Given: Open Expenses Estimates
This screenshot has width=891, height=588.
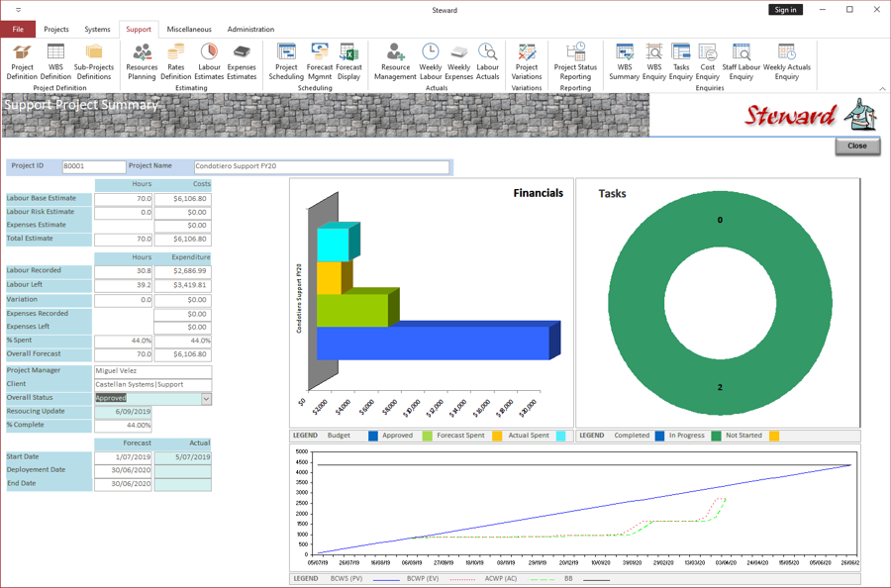Looking at the screenshot, I should point(242,62).
